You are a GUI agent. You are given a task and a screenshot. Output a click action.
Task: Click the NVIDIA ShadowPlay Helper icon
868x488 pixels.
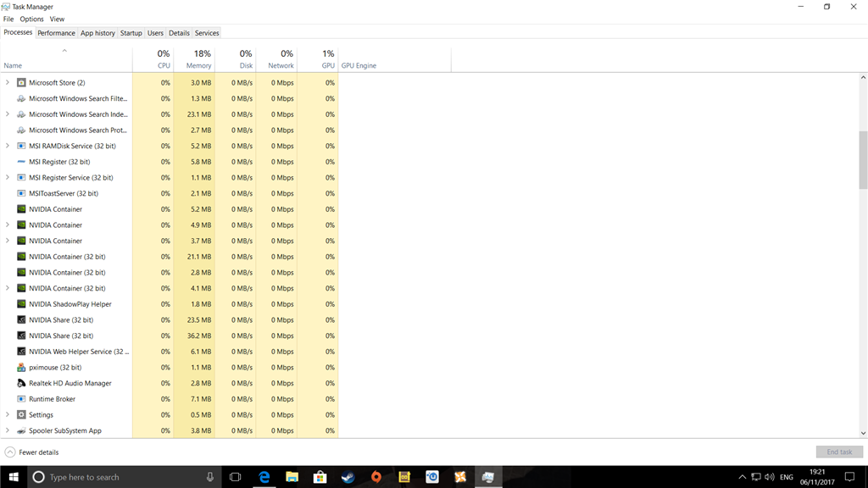coord(21,304)
